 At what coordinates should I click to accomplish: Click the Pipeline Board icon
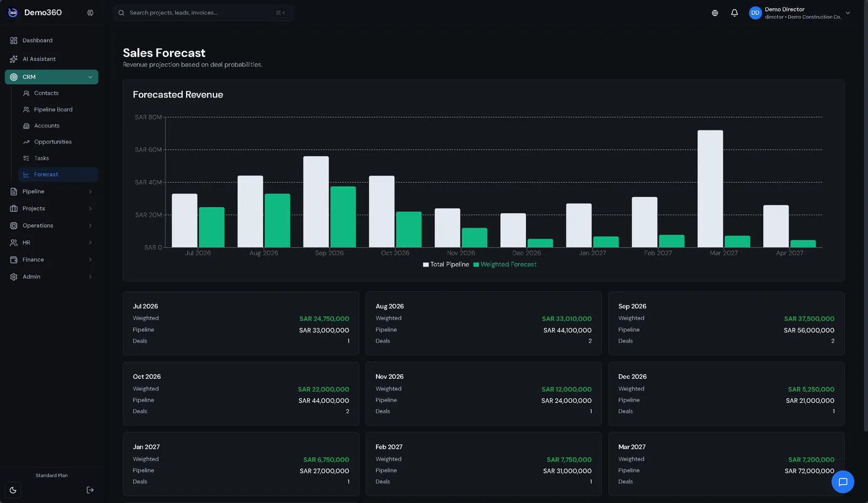26,109
